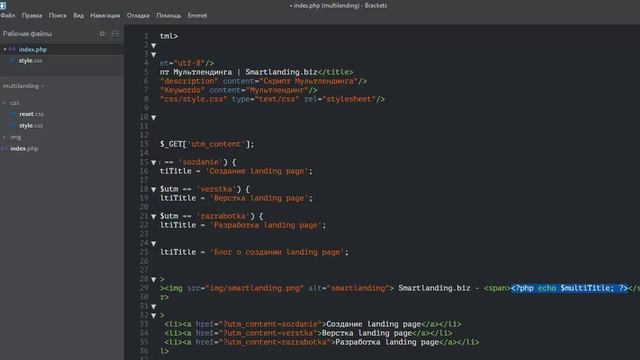Open the Поиск menu
The image size is (640, 360).
tap(57, 16)
